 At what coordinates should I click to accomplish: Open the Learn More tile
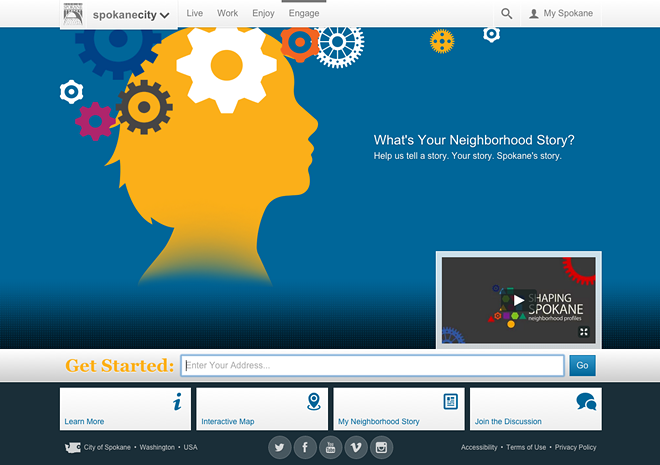125,409
